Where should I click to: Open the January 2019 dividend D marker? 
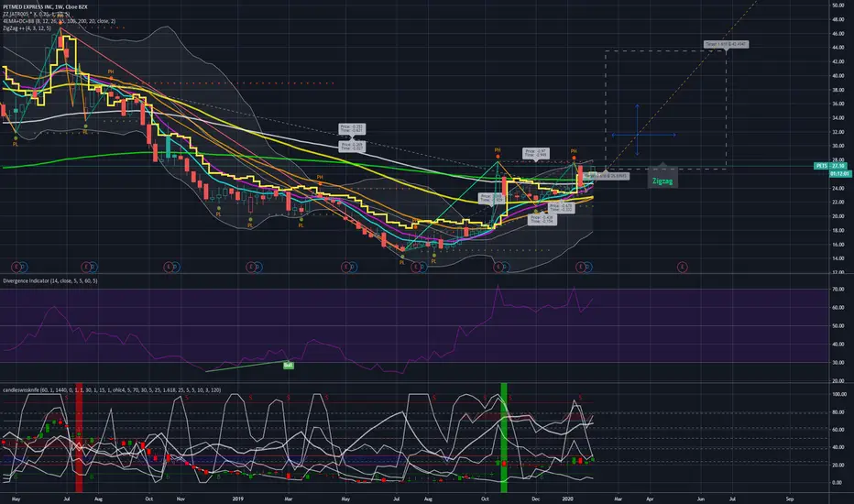point(258,267)
